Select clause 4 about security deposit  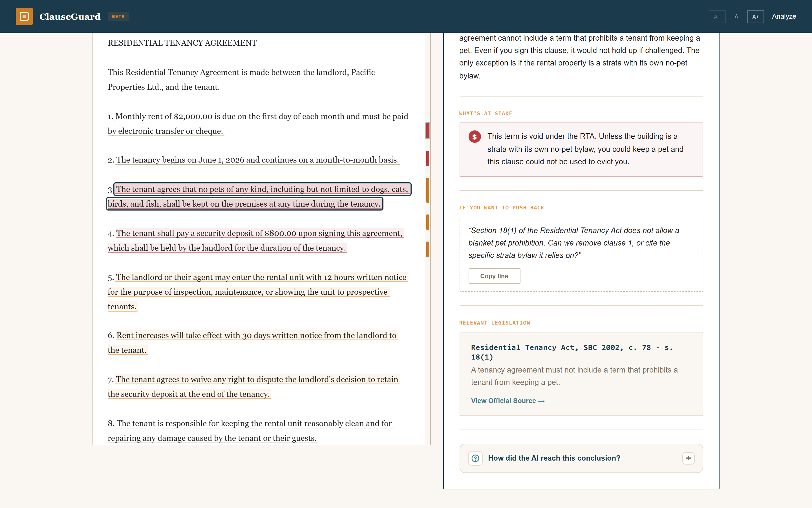click(x=256, y=240)
